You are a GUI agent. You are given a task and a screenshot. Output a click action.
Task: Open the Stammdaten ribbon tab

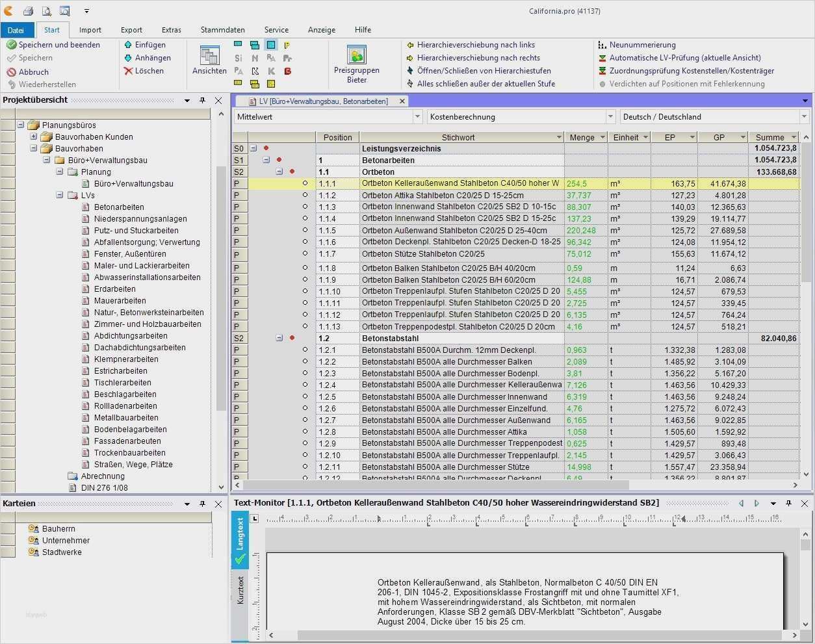222,30
